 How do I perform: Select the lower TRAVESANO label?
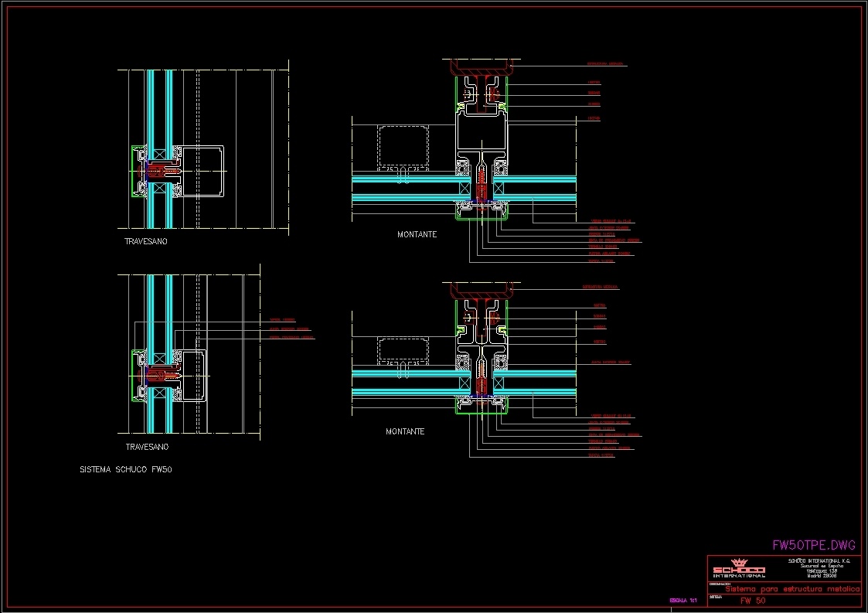pos(146,446)
